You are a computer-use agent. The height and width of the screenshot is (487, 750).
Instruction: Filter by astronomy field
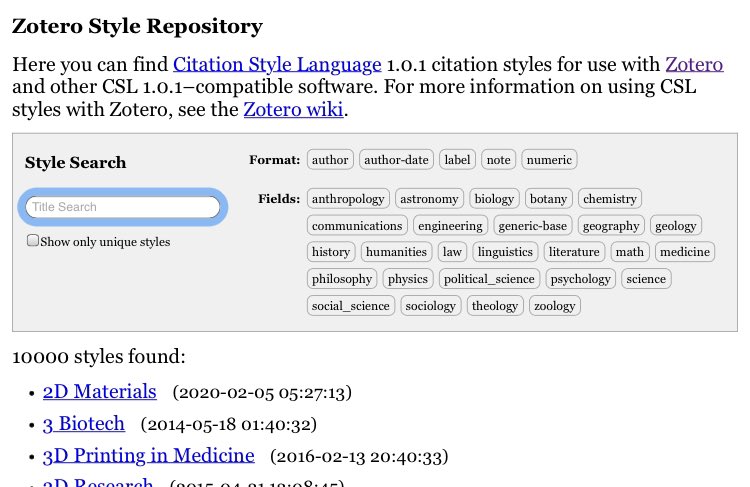429,199
